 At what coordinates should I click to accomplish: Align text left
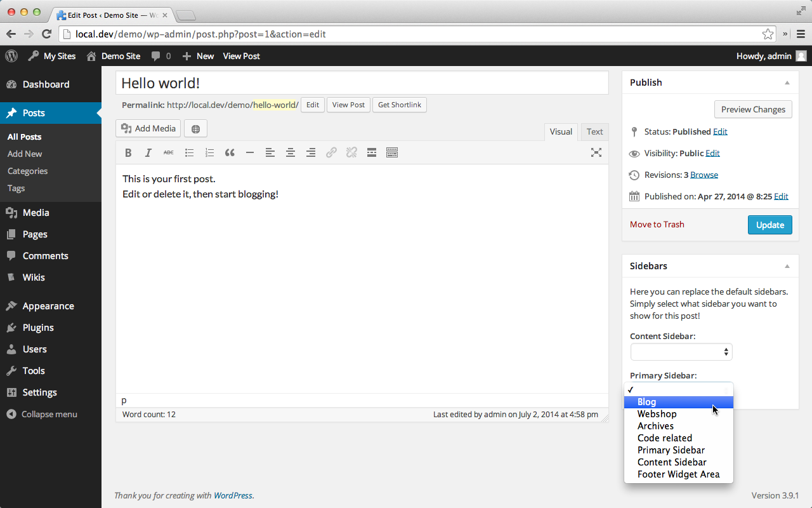coord(270,152)
